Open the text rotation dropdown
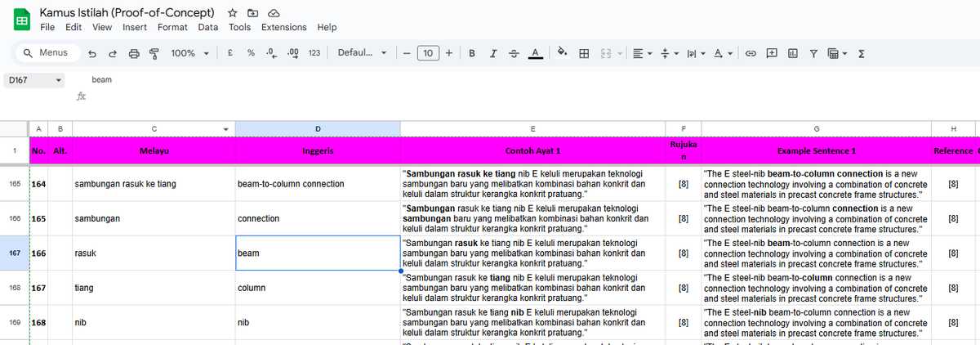The width and height of the screenshot is (980, 345). (722, 53)
